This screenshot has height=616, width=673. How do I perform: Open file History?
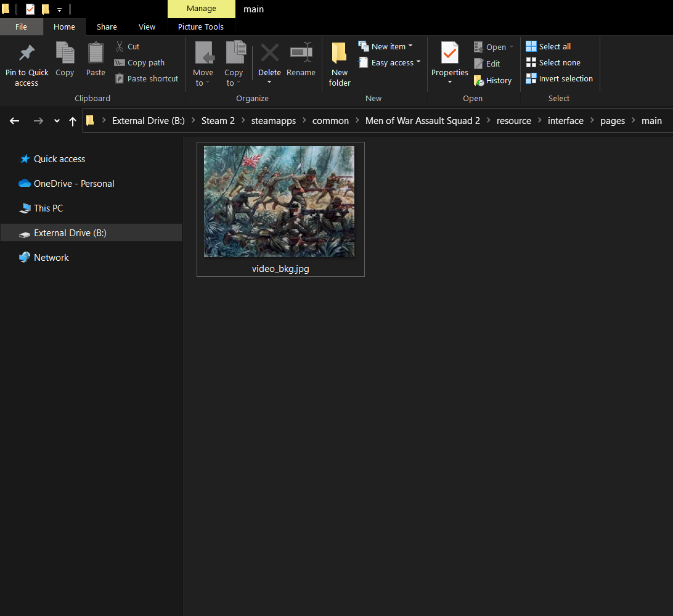click(493, 80)
